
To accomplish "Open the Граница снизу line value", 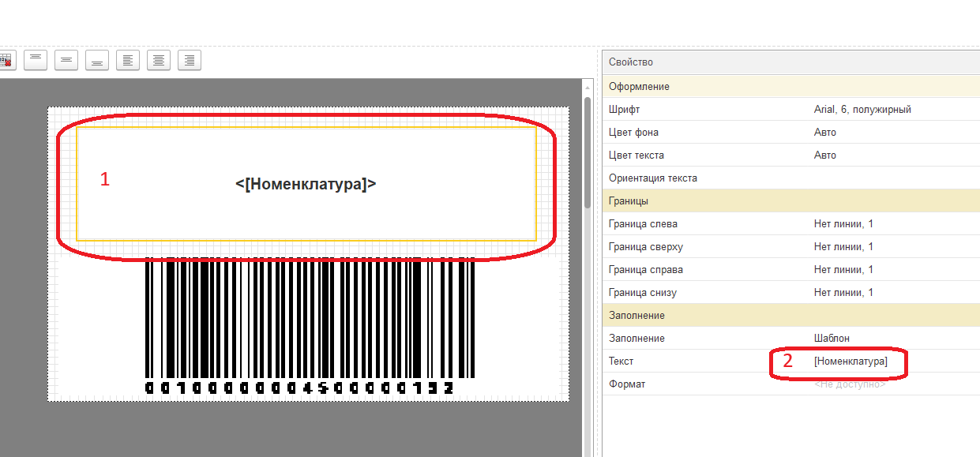I will tap(843, 293).
